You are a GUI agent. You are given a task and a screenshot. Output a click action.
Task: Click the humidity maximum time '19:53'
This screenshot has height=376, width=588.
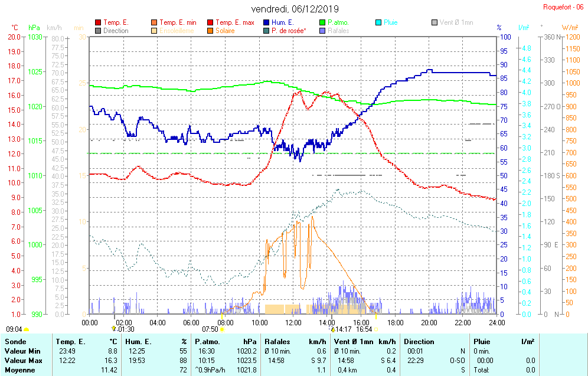pos(136,361)
